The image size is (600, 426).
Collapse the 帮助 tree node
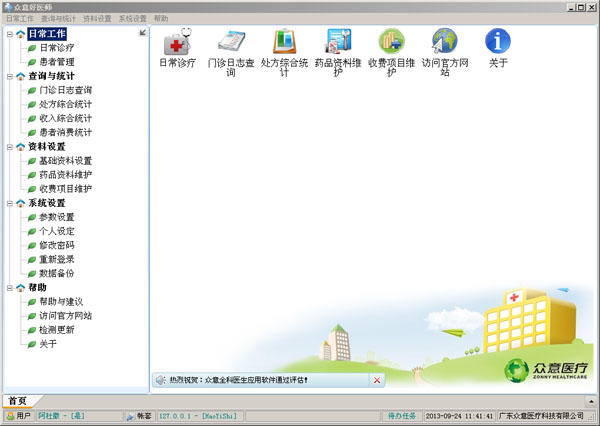(10, 288)
